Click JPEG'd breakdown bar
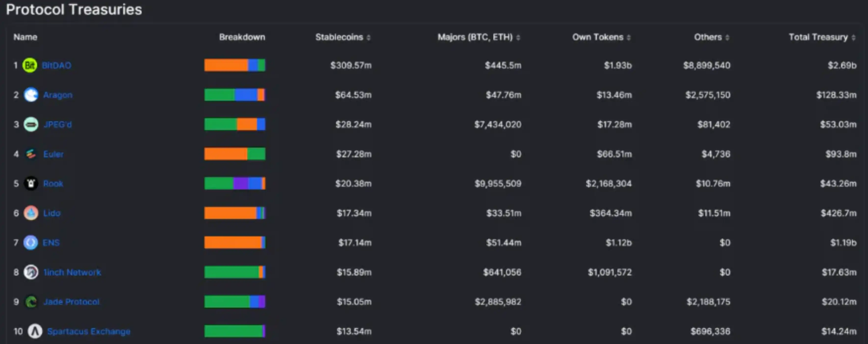The width and height of the screenshot is (868, 344). (x=235, y=124)
